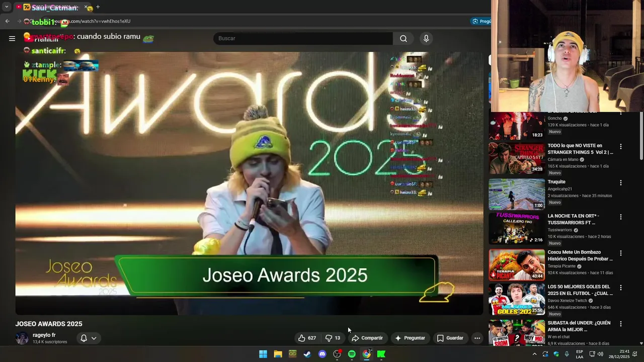Open Stranger Things 5 Vol 2 video
Screen dimensions: 644x362
point(580,149)
